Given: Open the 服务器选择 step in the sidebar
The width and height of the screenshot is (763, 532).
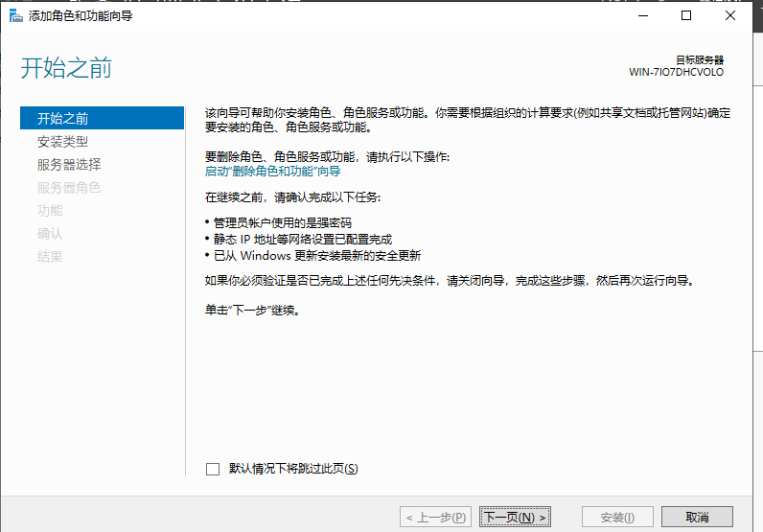Looking at the screenshot, I should click(69, 165).
